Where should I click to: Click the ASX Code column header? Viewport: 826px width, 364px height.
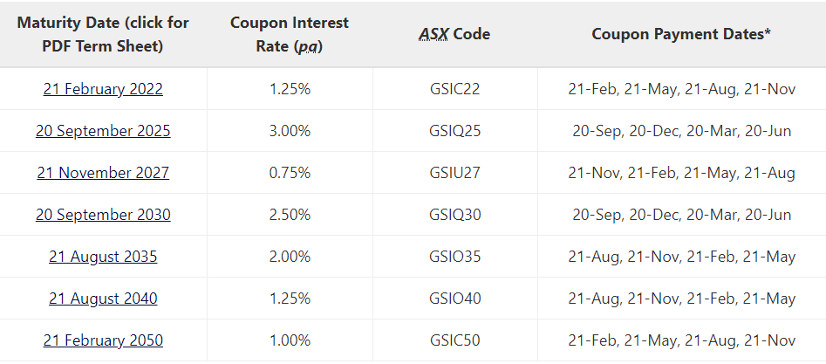(x=455, y=34)
